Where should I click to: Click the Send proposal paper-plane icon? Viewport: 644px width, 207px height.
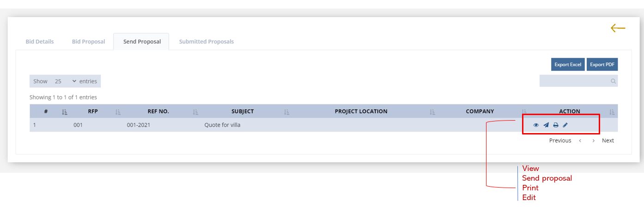tap(546, 125)
